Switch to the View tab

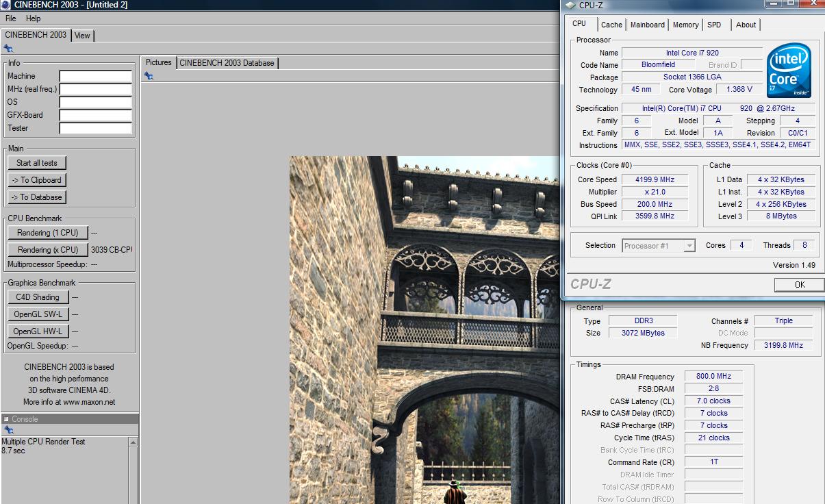point(82,36)
